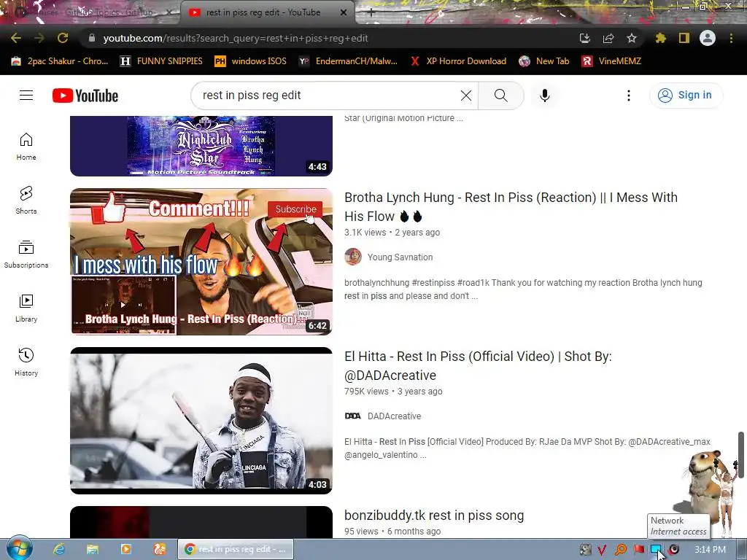Go back with the browser back arrow

[16, 38]
